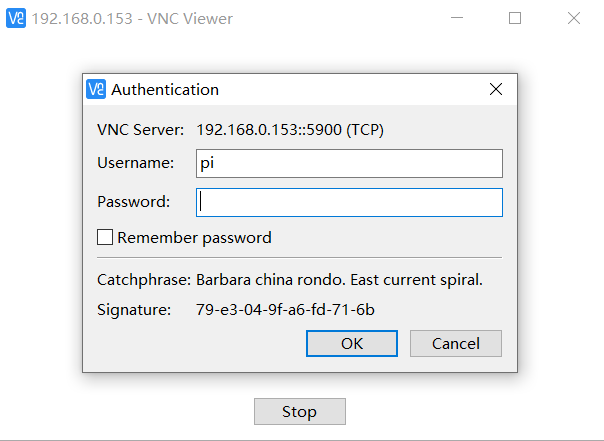Click the Signature value 79-e3-04-9f-a6-fd-71-6b
Viewport: 604px width, 441px height.
285,310
